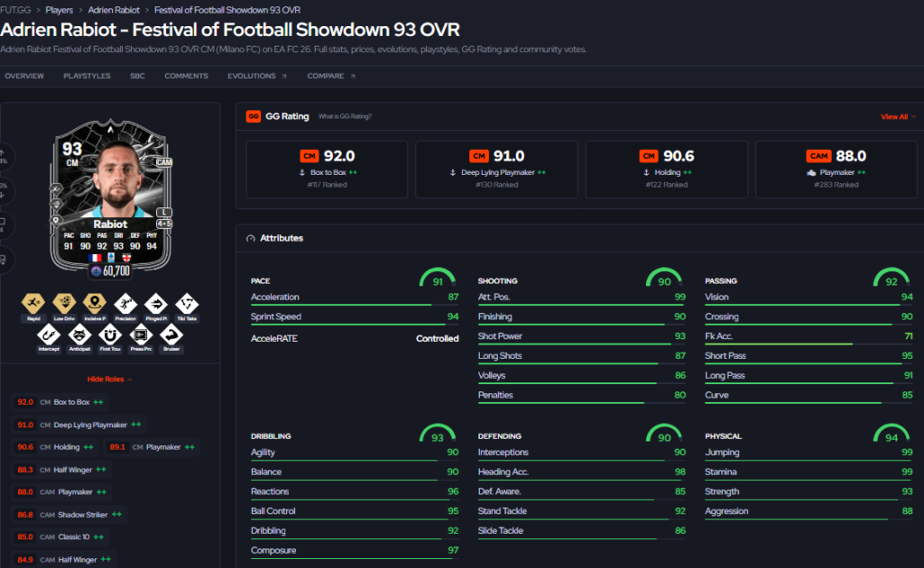Open the Comments tab
This screenshot has height=568, width=924.
point(186,76)
